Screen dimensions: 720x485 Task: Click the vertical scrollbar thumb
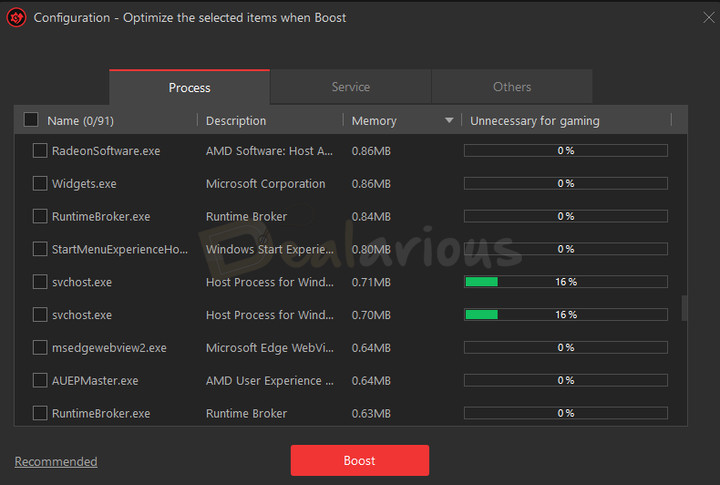685,308
